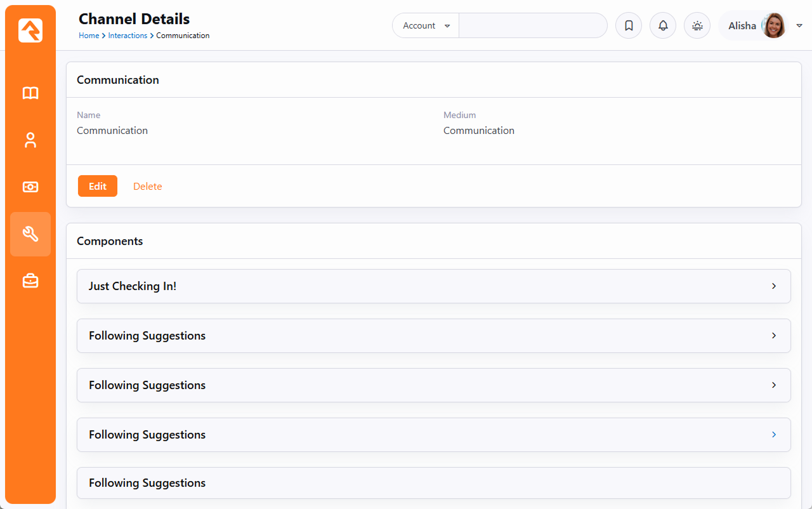Open the user menu arrow beside Alisha

pos(799,26)
